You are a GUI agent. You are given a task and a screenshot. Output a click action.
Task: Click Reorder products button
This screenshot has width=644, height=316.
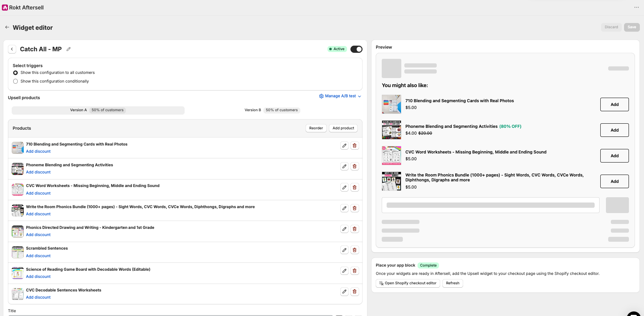point(316,128)
